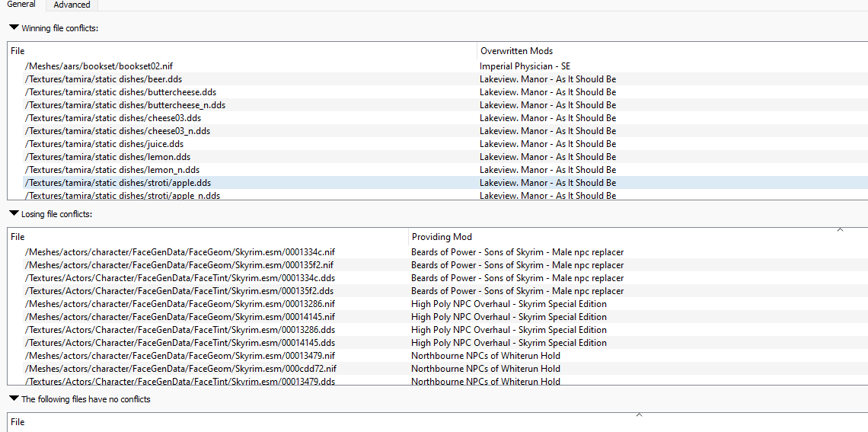The image size is (868, 432).
Task: Collapse the Winning file conflicts section
Action: pyautogui.click(x=14, y=27)
